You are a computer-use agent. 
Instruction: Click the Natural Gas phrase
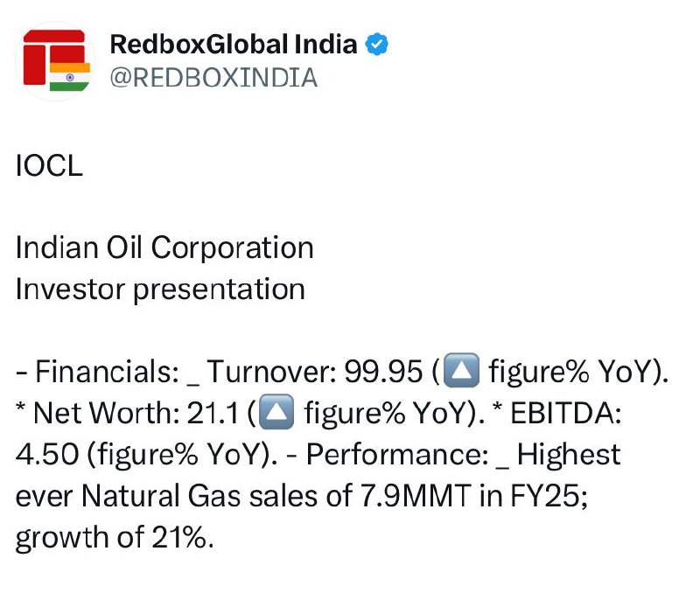pos(161,496)
